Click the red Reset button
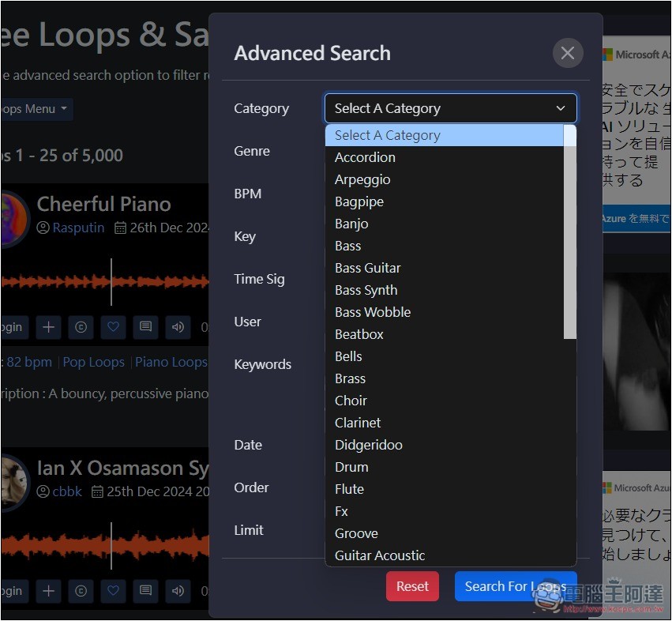 coord(412,586)
